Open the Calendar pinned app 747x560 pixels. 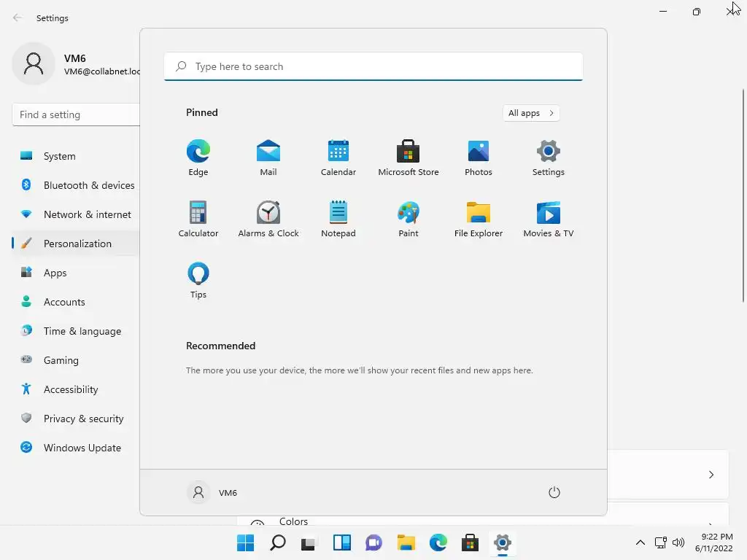click(338, 158)
